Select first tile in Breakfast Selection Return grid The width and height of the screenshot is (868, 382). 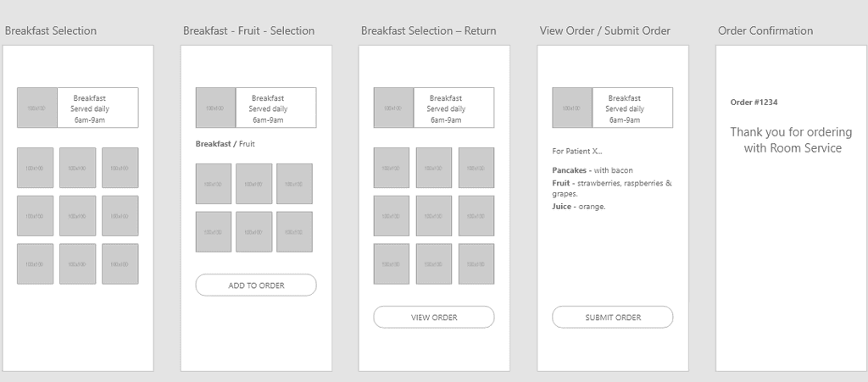[x=392, y=168]
